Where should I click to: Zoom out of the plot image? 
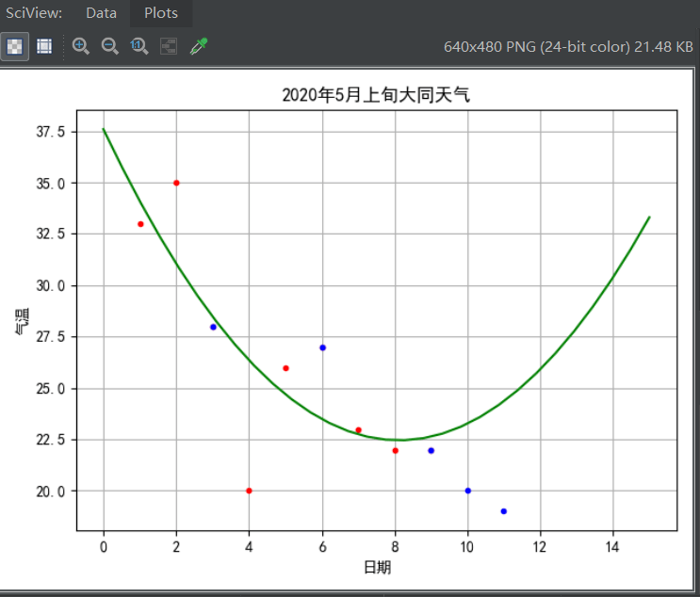coord(110,46)
